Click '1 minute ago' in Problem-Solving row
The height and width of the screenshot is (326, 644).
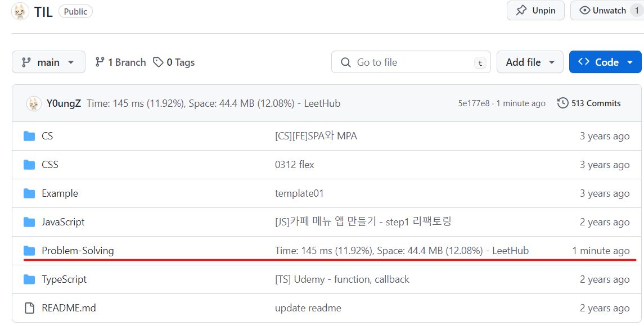coord(601,251)
